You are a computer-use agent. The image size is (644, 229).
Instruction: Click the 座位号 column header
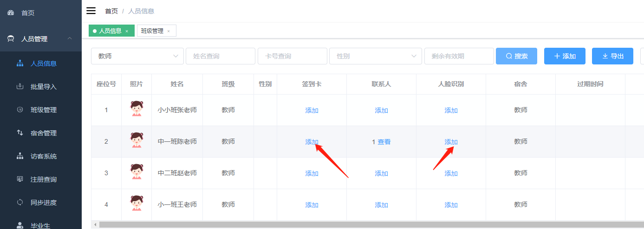coord(106,84)
